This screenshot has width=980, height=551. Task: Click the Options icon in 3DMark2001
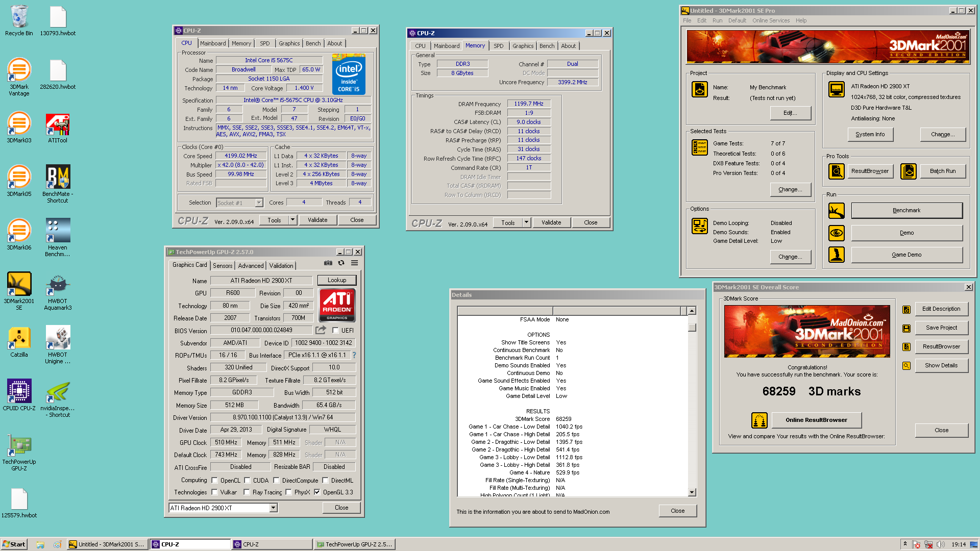(700, 226)
